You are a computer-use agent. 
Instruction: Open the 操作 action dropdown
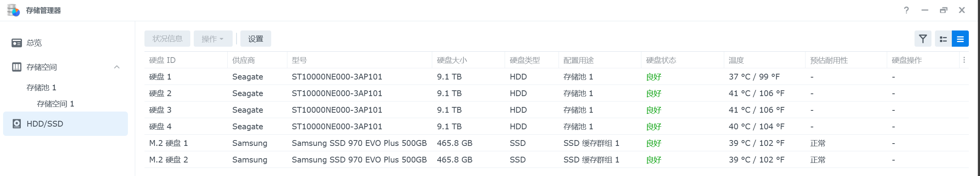[x=213, y=39]
